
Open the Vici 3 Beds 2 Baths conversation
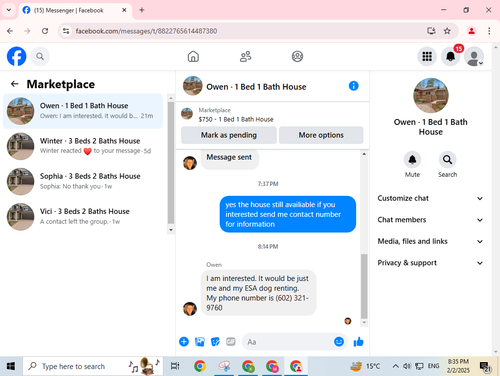point(83,217)
